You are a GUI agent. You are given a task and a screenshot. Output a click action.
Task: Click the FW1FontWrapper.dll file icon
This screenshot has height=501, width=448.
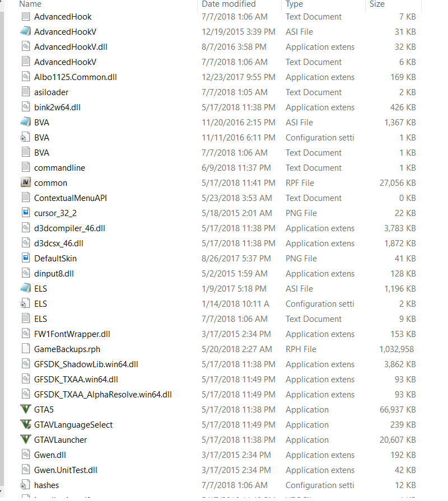click(26, 334)
